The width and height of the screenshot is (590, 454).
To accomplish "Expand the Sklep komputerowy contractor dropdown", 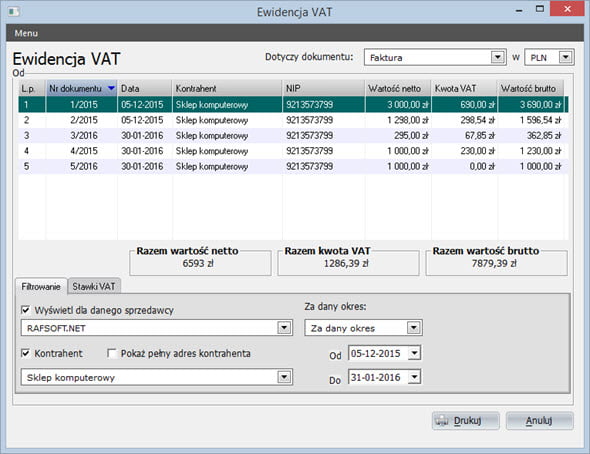I will 284,377.
